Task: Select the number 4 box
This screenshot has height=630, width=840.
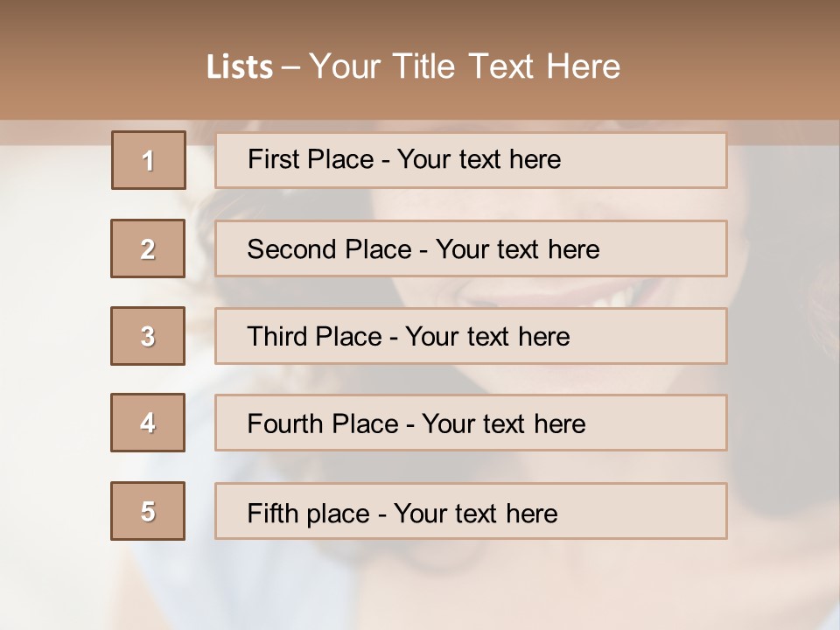Action: (148, 423)
